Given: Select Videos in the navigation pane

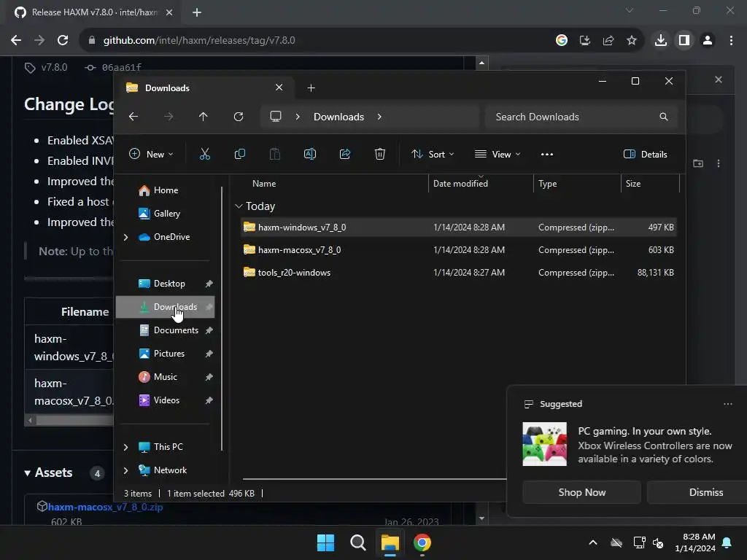Looking at the screenshot, I should pos(165,400).
